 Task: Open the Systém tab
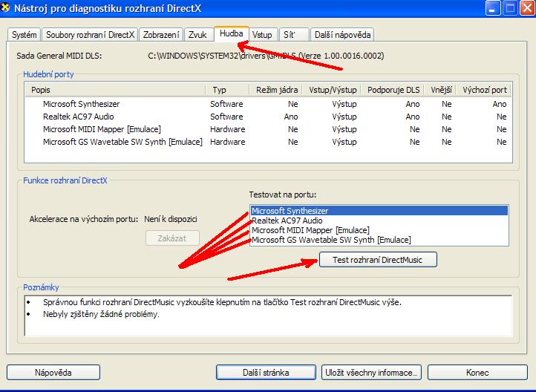[x=24, y=35]
